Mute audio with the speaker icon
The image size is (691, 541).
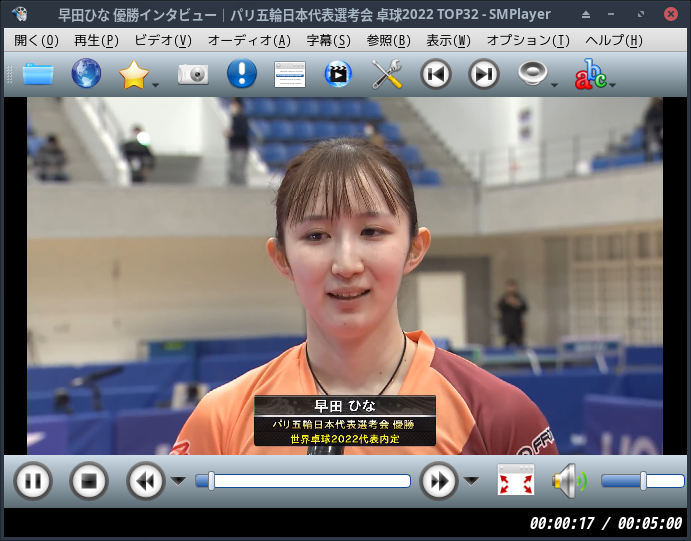point(569,481)
